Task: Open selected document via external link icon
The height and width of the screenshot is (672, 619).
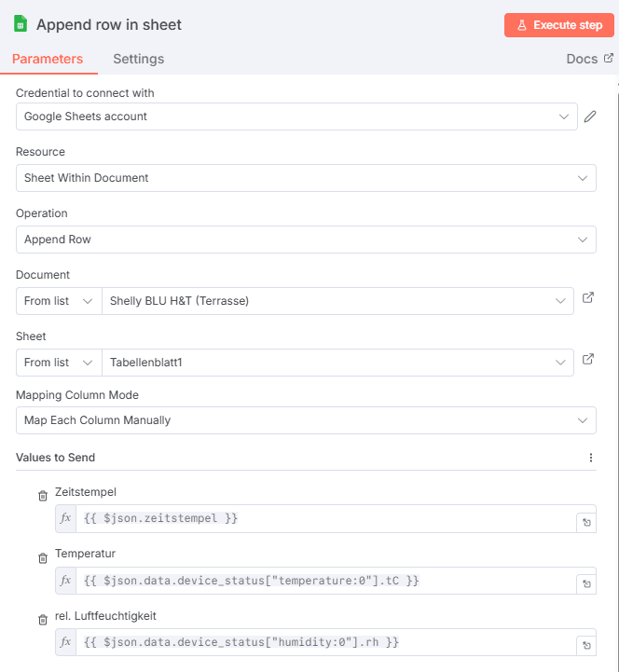Action: [588, 299]
